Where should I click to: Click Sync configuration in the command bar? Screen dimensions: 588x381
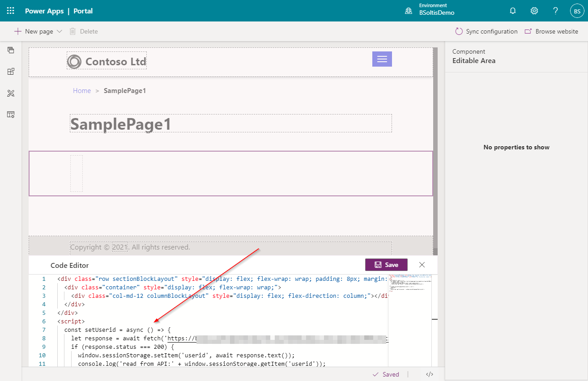click(486, 31)
